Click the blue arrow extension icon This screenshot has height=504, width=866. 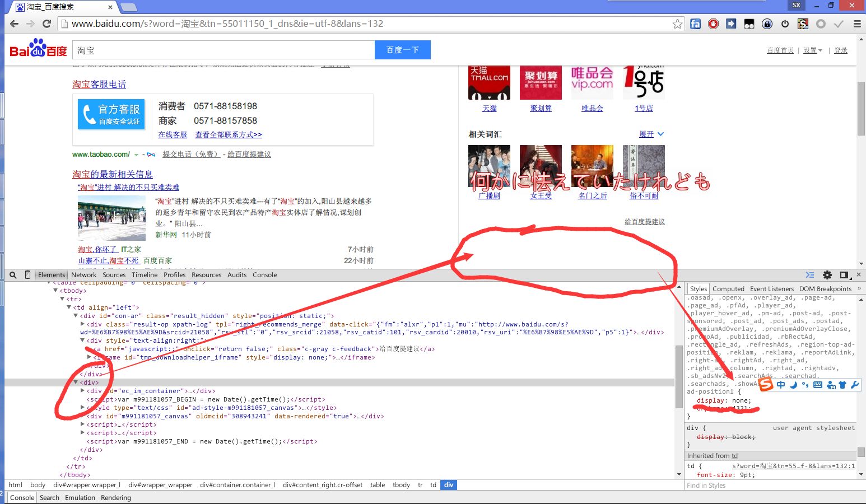[x=731, y=24]
